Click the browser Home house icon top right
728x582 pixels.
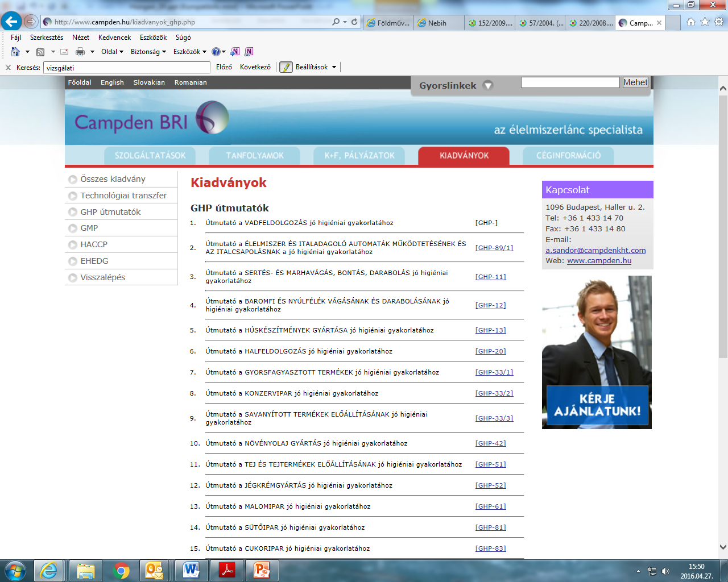691,22
